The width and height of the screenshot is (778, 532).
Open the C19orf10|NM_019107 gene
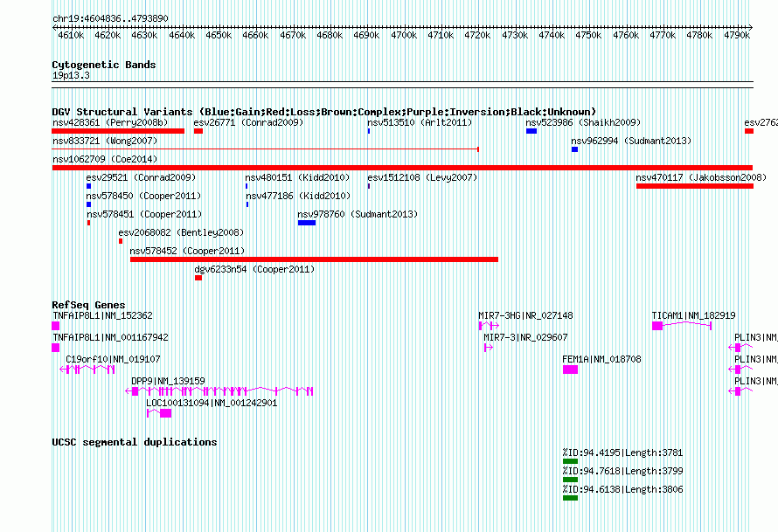[113, 359]
